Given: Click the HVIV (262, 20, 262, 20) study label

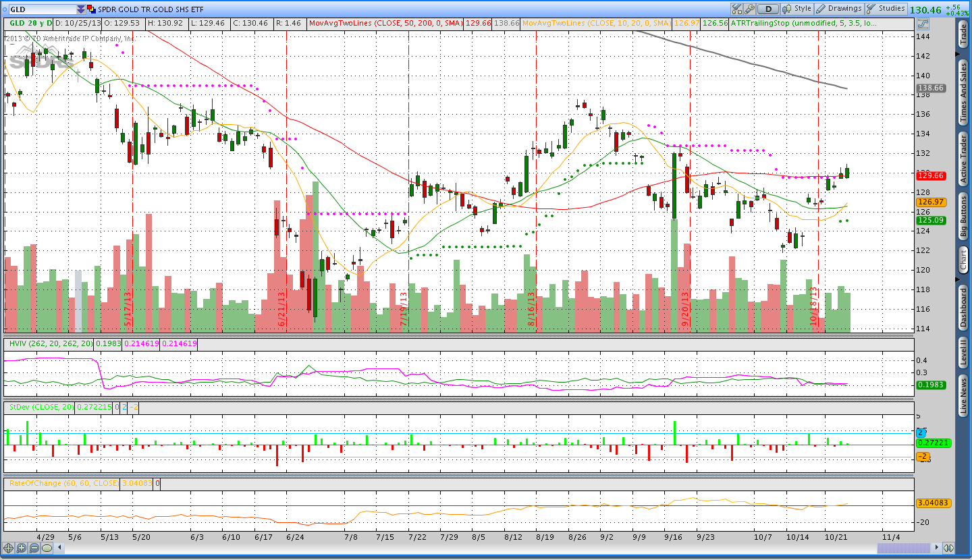Looking at the screenshot, I should click(50, 343).
